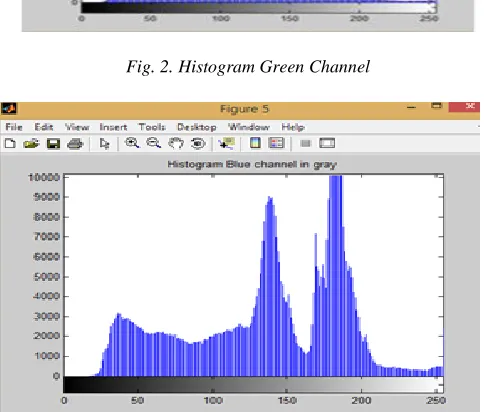The height and width of the screenshot is (412, 484).
Task: Choose the Pan hand tool
Action: point(176,143)
